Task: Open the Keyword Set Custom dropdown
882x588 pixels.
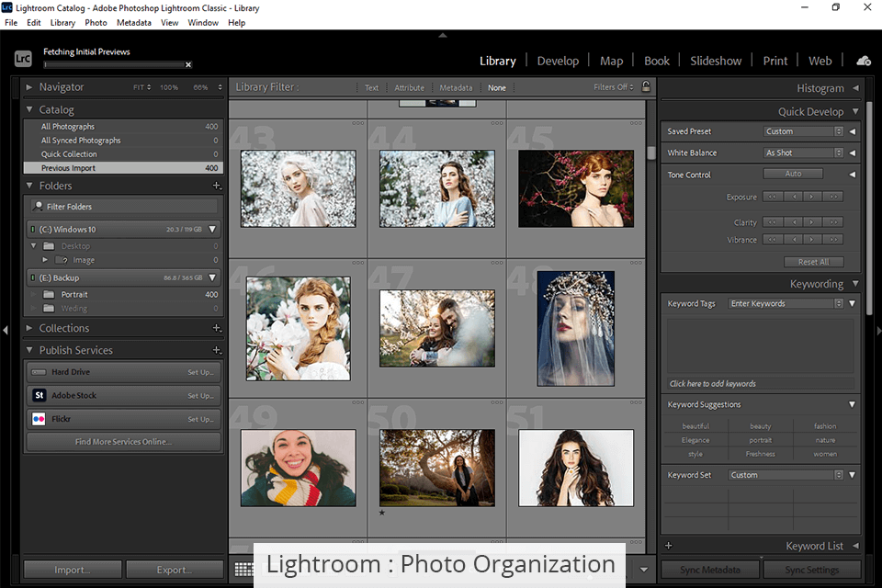Action: pos(786,475)
